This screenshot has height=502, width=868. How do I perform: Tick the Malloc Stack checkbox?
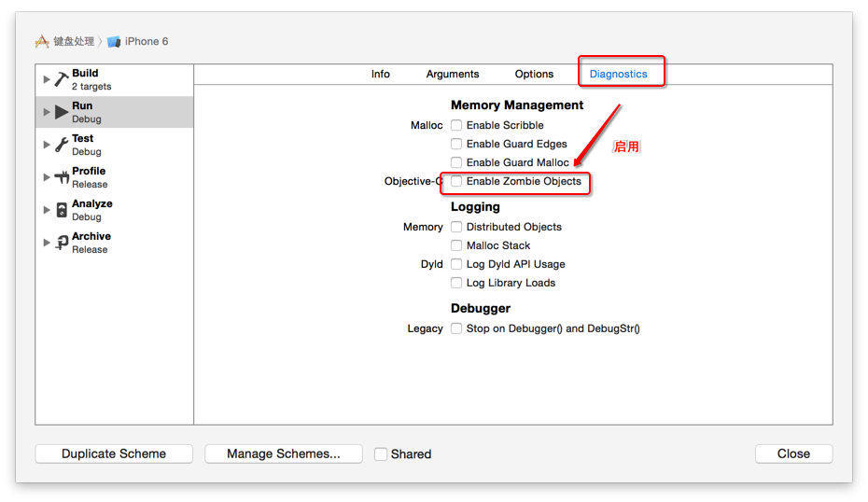(x=456, y=245)
